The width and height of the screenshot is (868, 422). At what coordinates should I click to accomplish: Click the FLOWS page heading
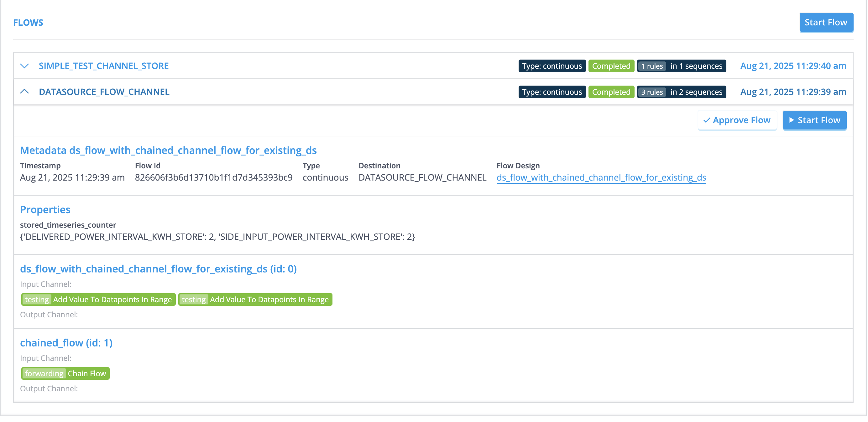click(28, 22)
